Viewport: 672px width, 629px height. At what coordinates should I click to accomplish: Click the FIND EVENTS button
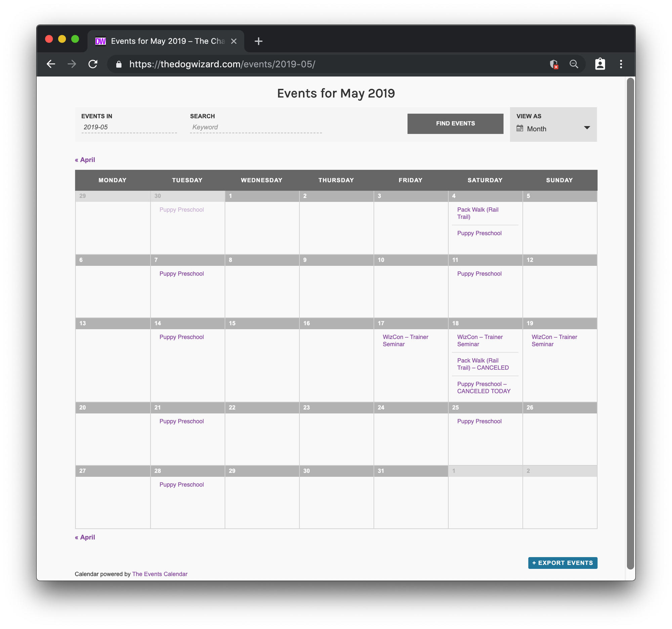tap(455, 123)
